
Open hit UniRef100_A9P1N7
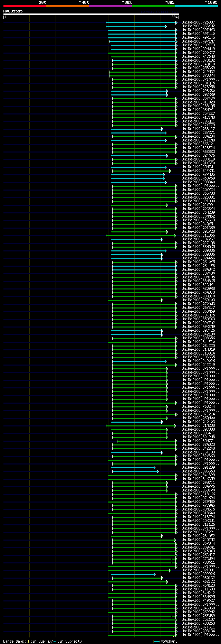coord(198,42)
